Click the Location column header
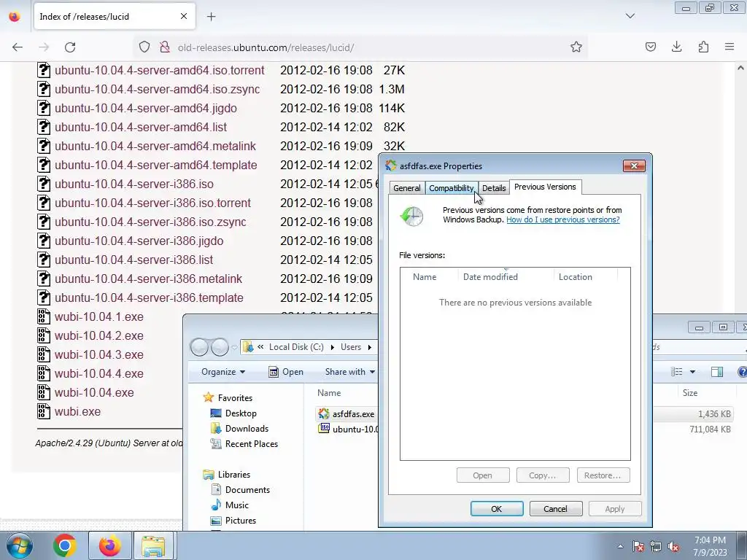The image size is (747, 560). click(x=586, y=276)
